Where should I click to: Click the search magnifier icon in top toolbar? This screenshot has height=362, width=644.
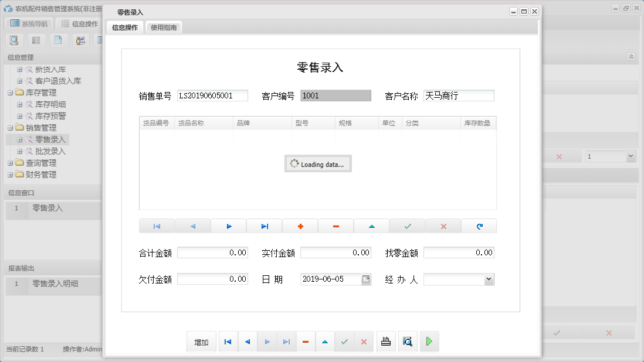(14, 40)
